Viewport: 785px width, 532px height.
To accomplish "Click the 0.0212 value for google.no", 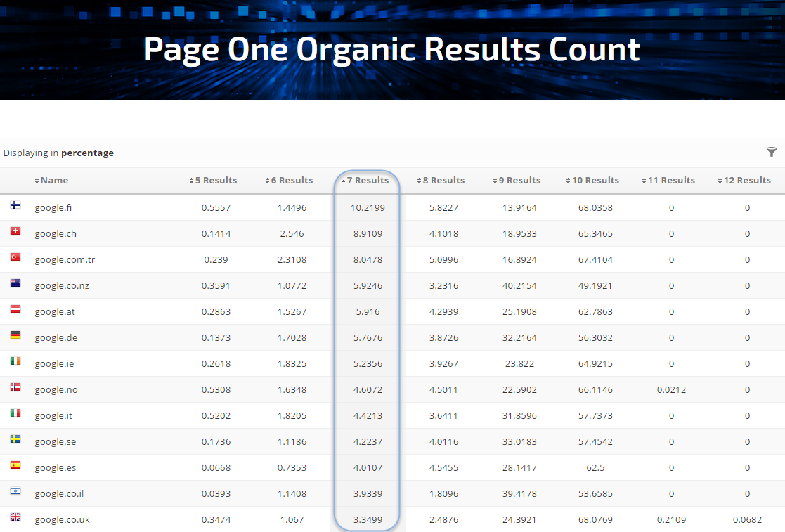I will (x=671, y=390).
